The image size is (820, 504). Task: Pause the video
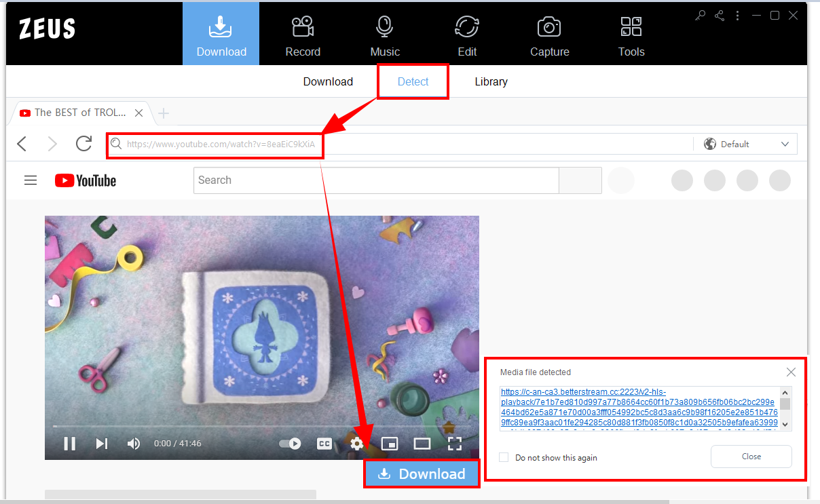coord(69,444)
